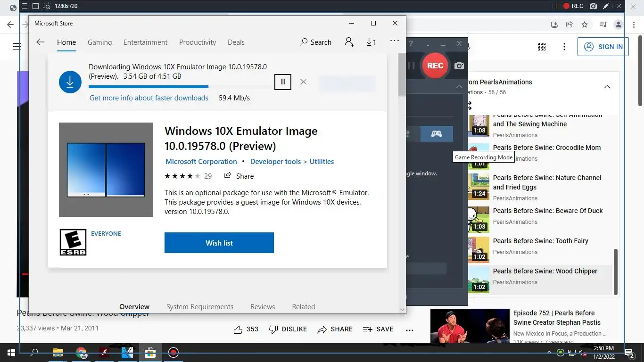The width and height of the screenshot is (644, 362).
Task: Open Pearls Before Swine: Wood Chipper playlist item
Action: pyautogui.click(x=540, y=280)
